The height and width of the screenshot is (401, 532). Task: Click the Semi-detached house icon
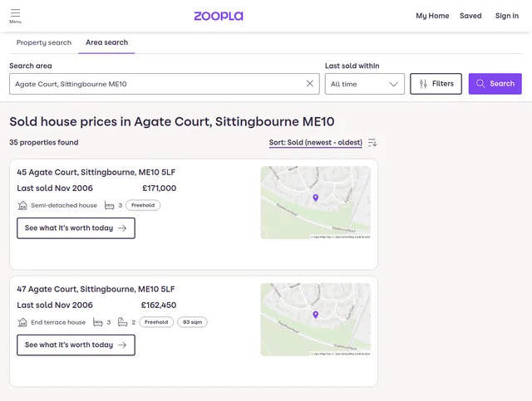click(x=22, y=205)
